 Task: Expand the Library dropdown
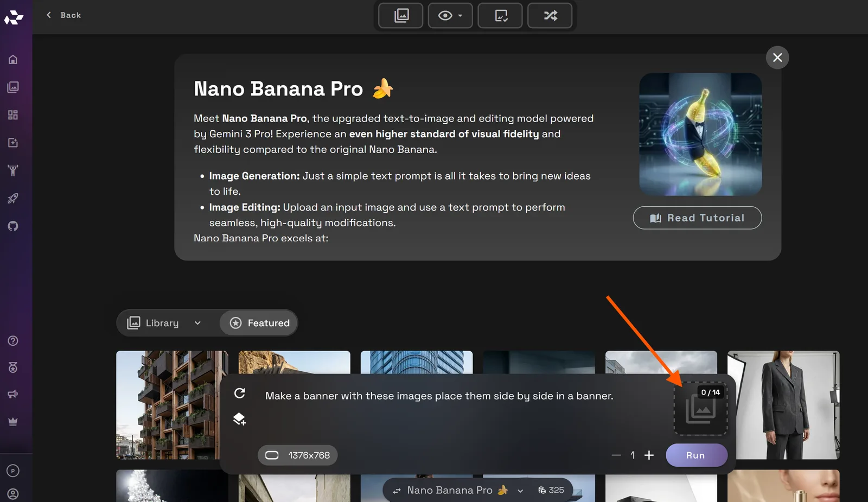[164, 323]
